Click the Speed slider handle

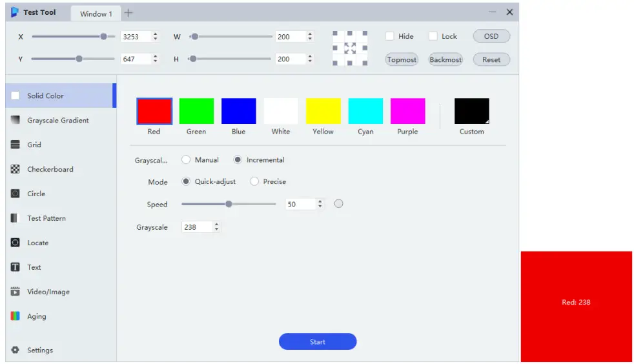(229, 204)
